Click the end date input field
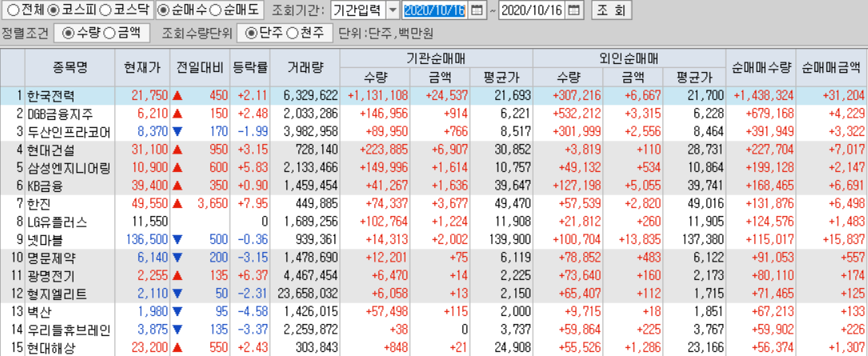868x356 pixels. pos(534,10)
